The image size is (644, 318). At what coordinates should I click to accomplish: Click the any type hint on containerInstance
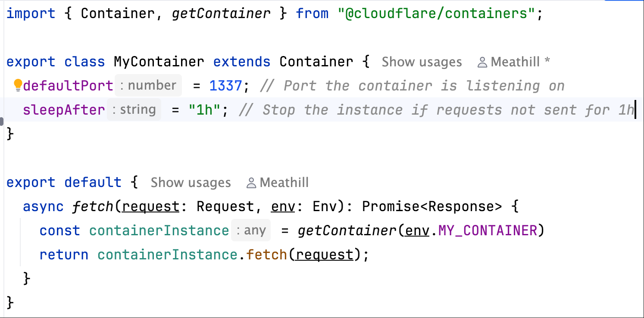(x=251, y=231)
